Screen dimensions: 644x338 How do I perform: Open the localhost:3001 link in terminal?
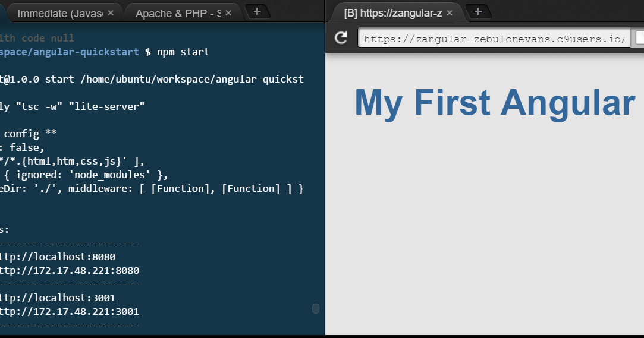coord(57,298)
